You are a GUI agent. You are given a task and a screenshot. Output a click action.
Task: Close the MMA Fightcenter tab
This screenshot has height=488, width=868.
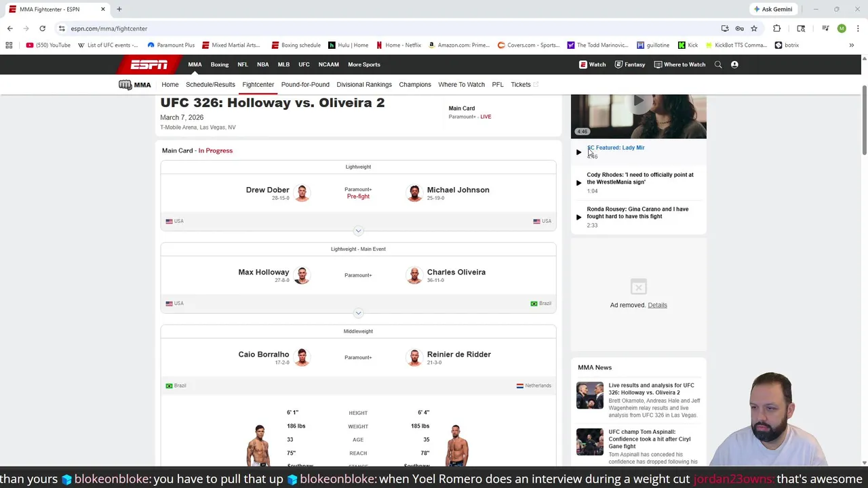[x=103, y=9]
